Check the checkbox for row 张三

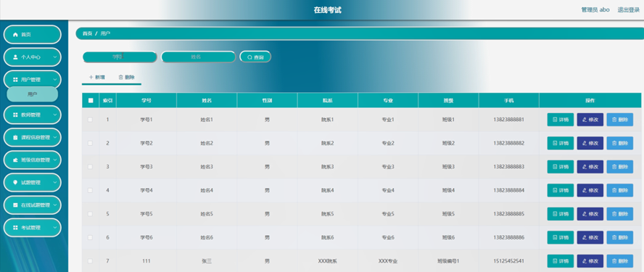pyautogui.click(x=91, y=261)
